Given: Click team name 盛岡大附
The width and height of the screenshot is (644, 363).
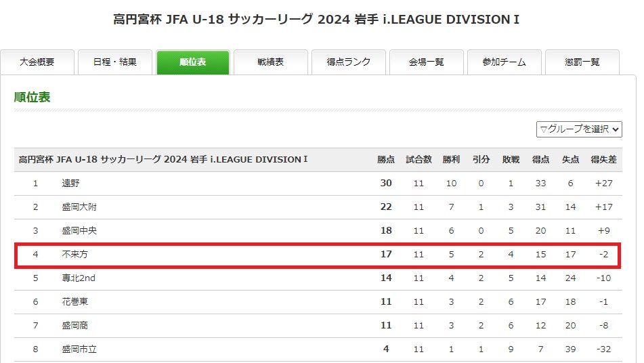Looking at the screenshot, I should pyautogui.click(x=74, y=207).
